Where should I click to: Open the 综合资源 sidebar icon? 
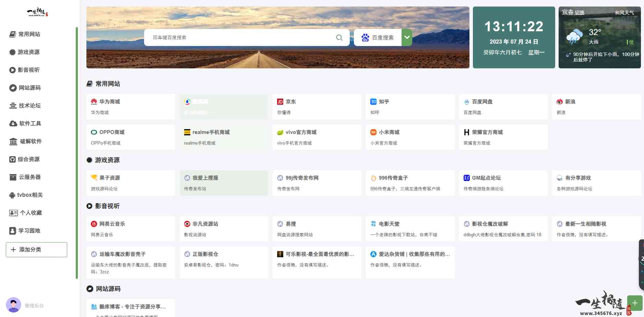point(13,159)
